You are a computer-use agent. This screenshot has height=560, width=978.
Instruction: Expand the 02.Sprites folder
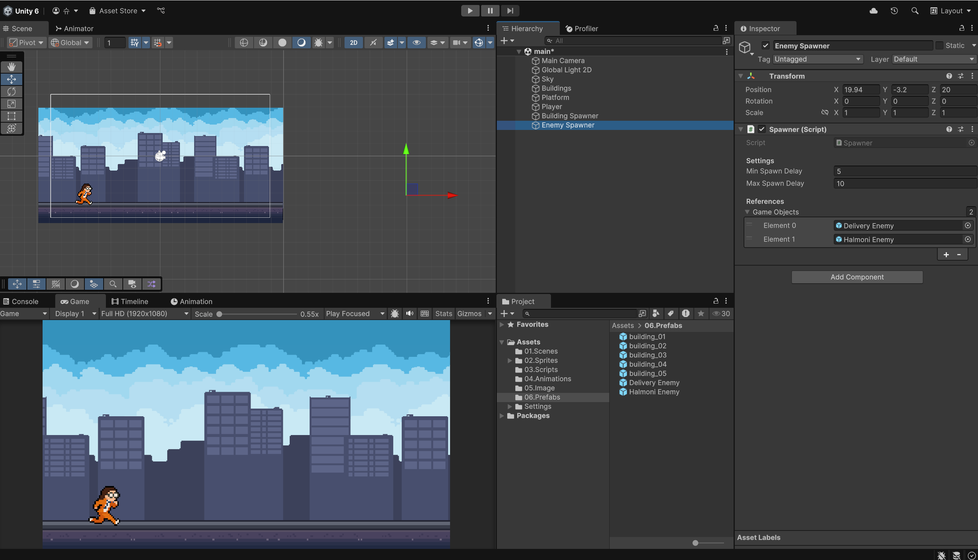tap(510, 360)
